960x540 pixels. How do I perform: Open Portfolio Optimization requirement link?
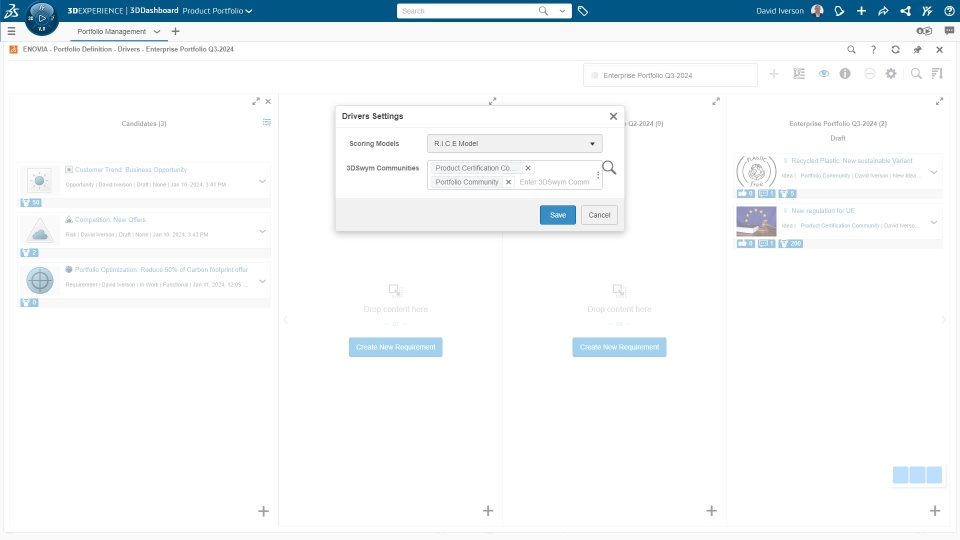[x=161, y=269]
